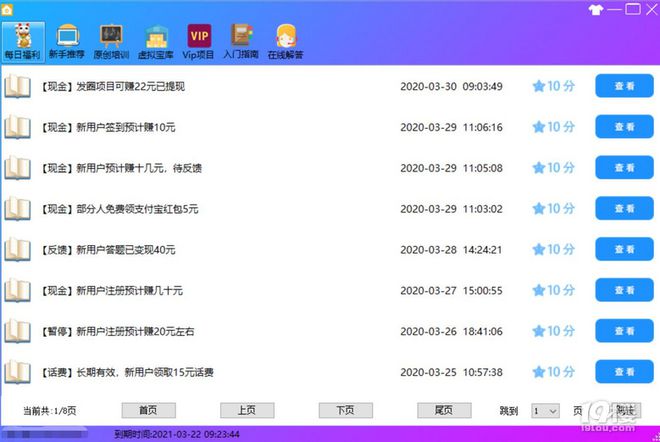
Task: Click 查看 for 新用户注册预计赚几十元
Action: (624, 290)
